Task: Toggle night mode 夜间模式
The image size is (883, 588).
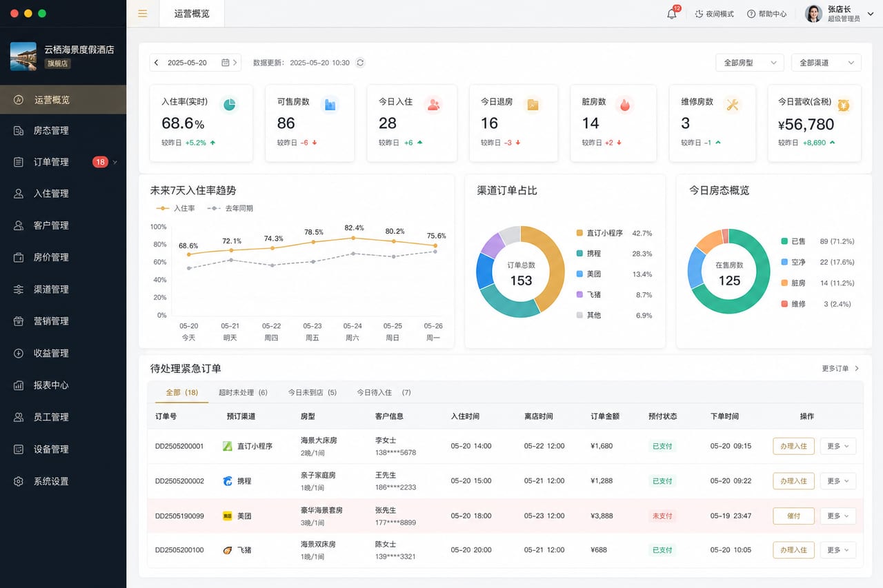Action: tap(714, 14)
